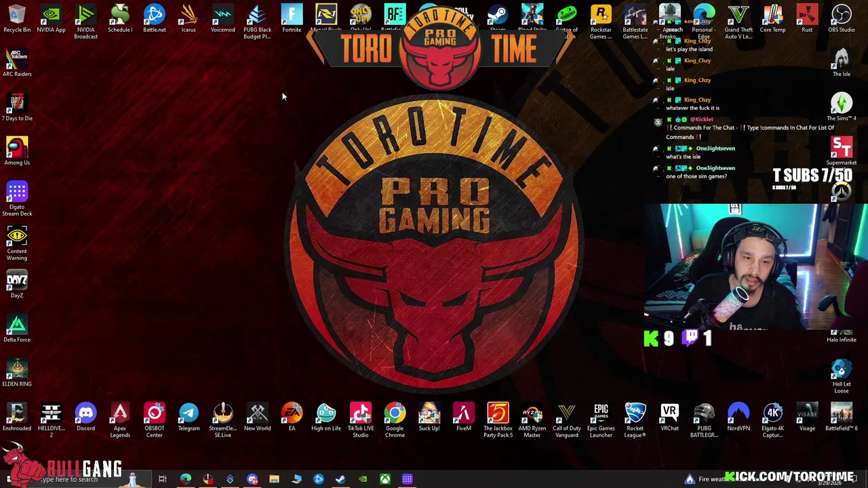Select the PUBG Black Budget icon
Image resolution: width=868 pixels, height=488 pixels.
point(257,22)
